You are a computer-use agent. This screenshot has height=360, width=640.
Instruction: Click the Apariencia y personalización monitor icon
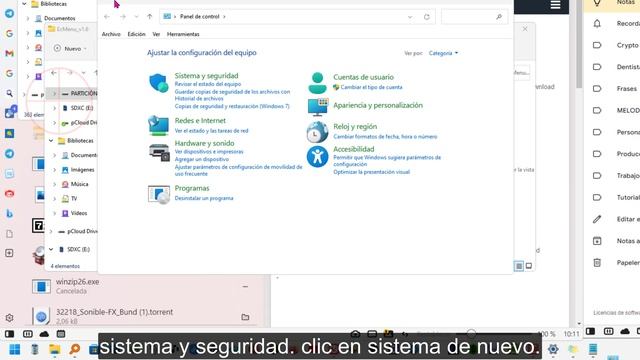click(318, 107)
